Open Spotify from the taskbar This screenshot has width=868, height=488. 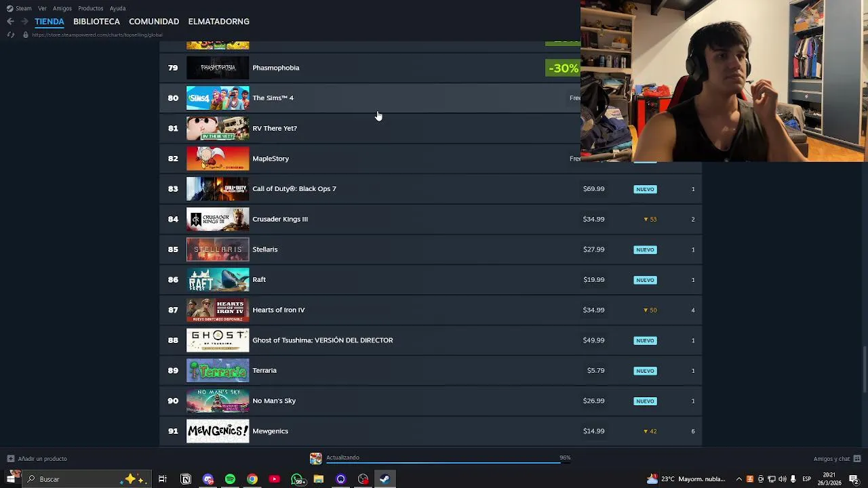coord(230,479)
